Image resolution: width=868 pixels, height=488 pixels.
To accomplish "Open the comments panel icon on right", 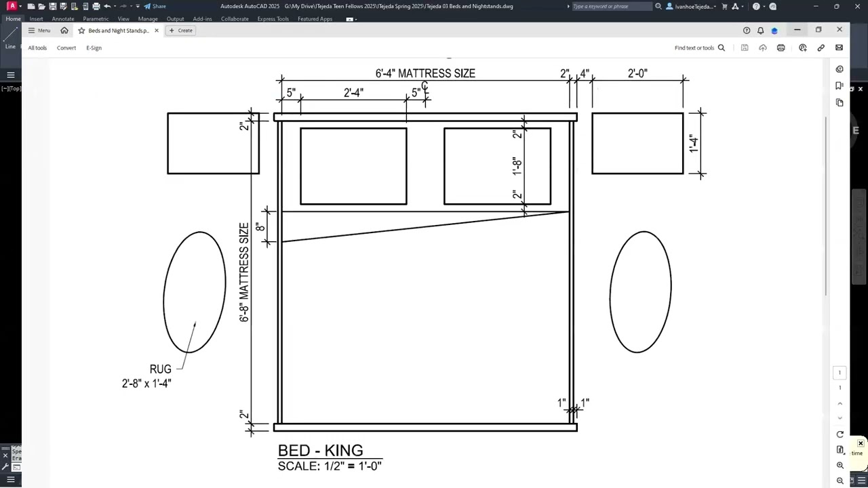I will pyautogui.click(x=840, y=69).
